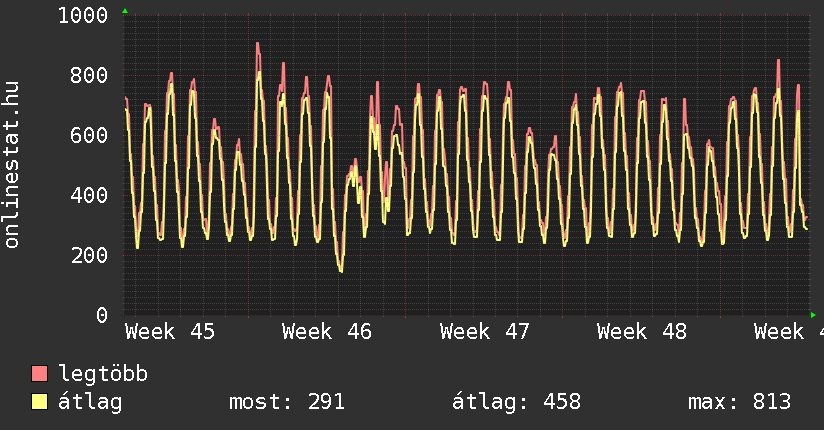Click the 1000 y-axis value
The width and height of the screenshot is (824, 430).
pos(83,15)
